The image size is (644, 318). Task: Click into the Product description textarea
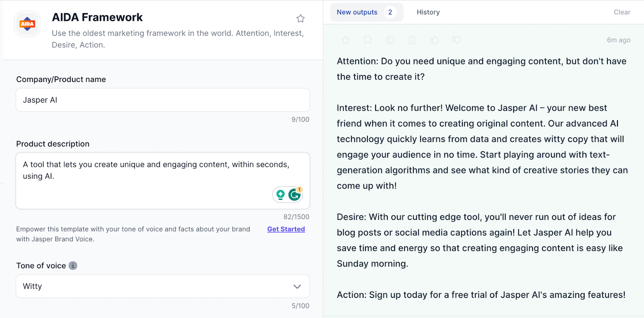pos(163,181)
